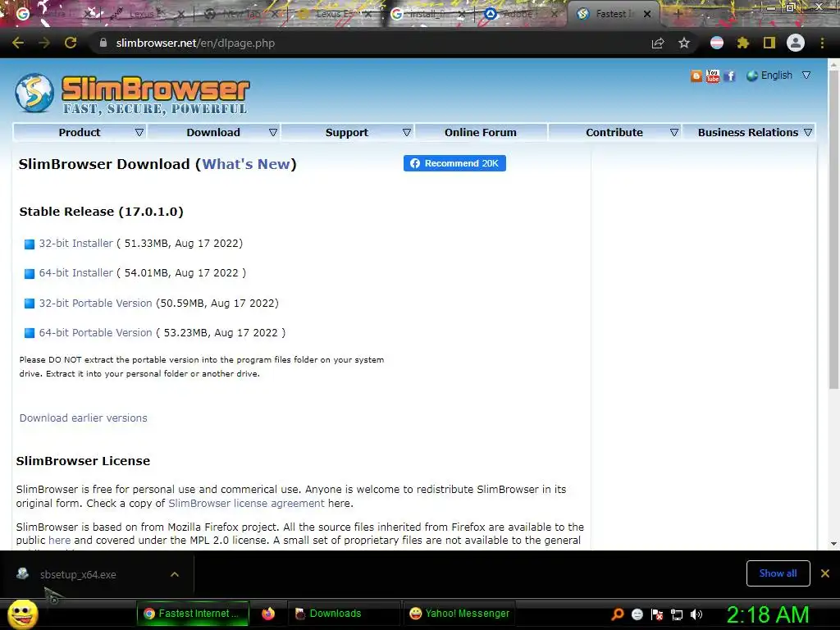Share this page using the share icon
The width and height of the screenshot is (840, 630).
[x=658, y=43]
